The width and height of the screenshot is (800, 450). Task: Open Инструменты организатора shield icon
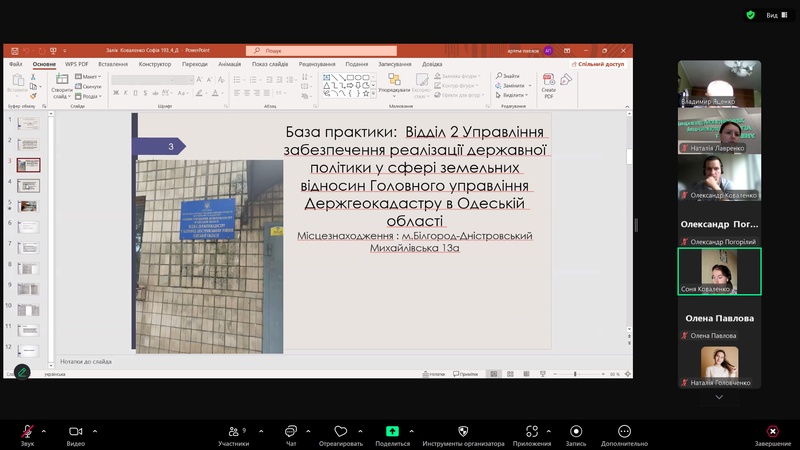coord(463,431)
